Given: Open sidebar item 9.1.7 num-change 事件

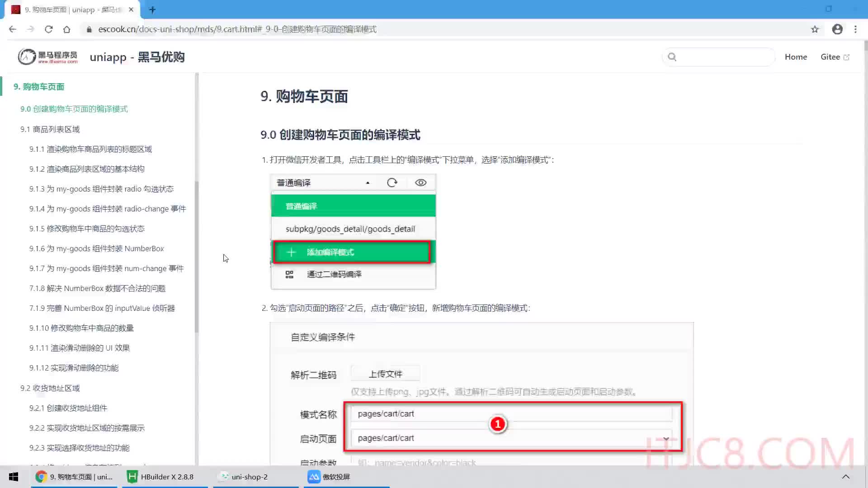Looking at the screenshot, I should (x=106, y=268).
